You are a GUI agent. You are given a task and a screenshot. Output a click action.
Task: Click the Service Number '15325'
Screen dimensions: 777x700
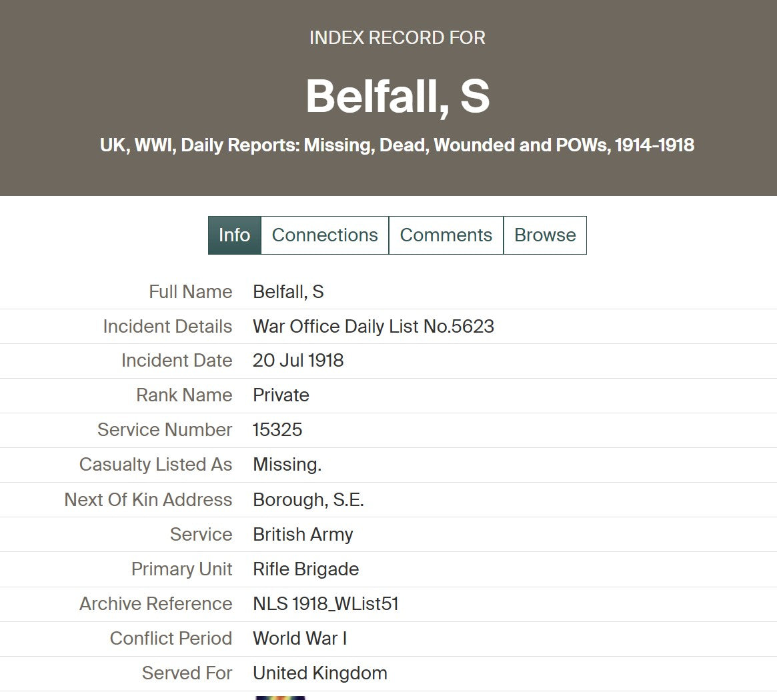(277, 430)
